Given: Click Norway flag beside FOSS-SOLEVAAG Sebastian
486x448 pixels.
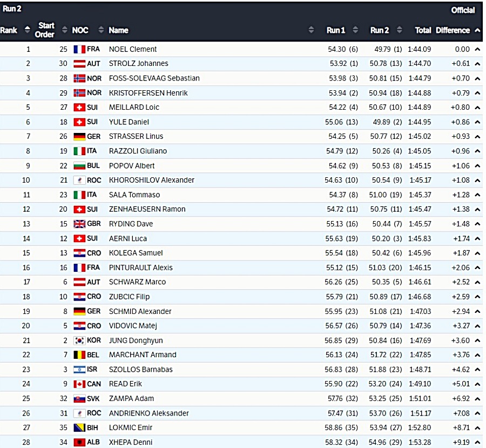Looking at the screenshot, I should (79, 78).
